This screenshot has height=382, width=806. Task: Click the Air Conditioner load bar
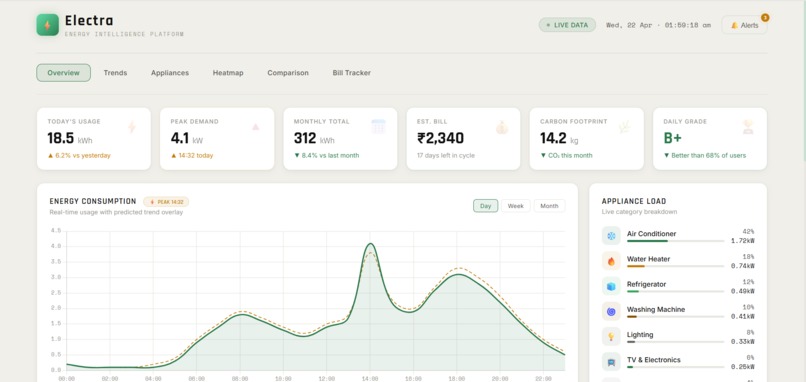(675, 241)
